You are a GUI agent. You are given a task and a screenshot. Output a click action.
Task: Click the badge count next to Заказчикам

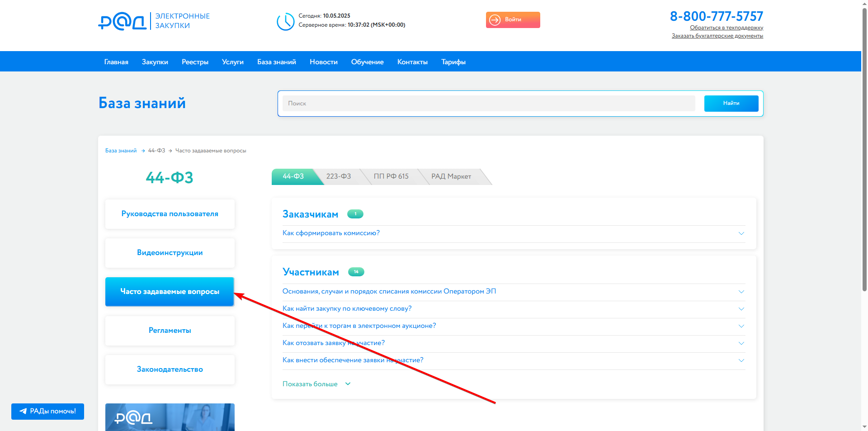coord(355,214)
